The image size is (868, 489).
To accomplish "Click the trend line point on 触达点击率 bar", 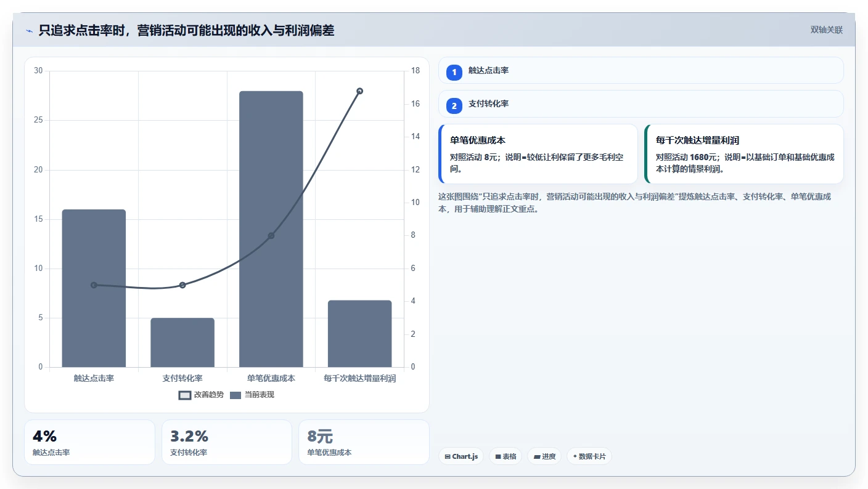I will (94, 285).
